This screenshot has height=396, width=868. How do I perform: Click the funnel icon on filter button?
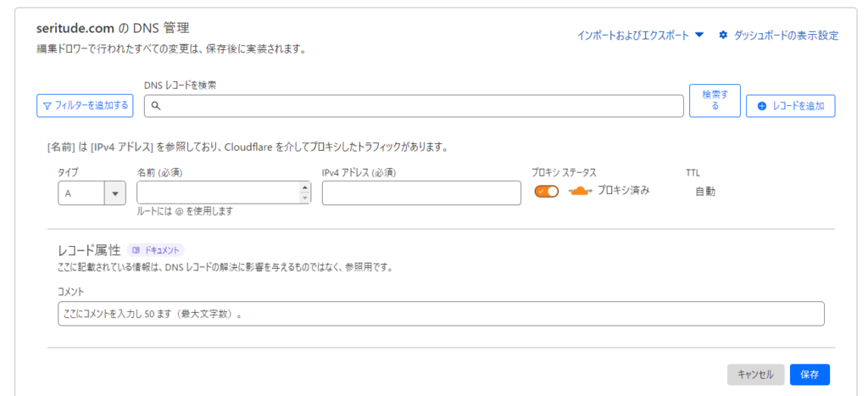[x=47, y=106]
